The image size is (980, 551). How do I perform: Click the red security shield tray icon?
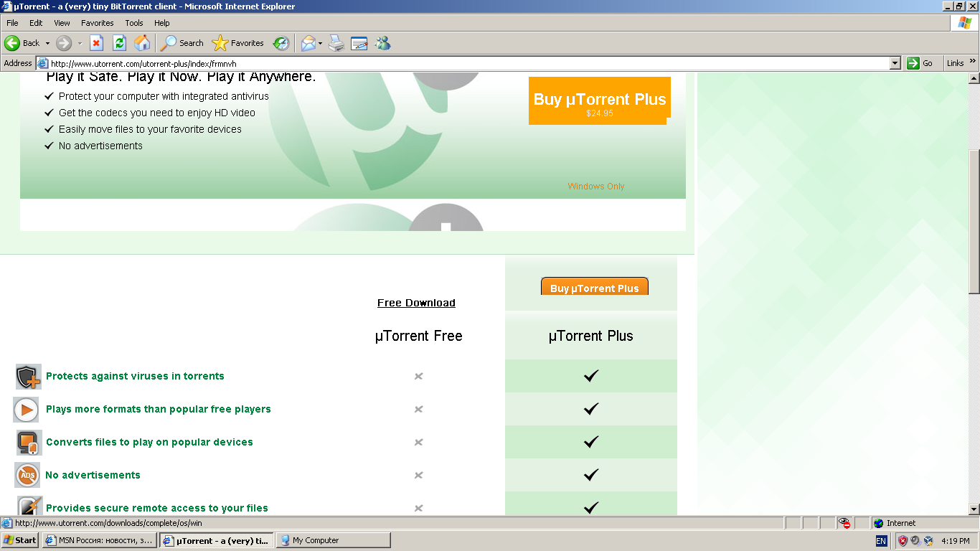pos(903,541)
